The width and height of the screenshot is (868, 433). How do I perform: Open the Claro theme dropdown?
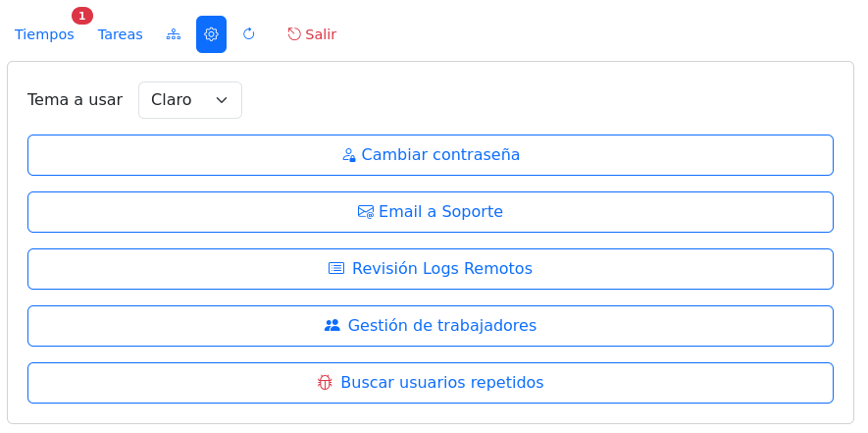pyautogui.click(x=190, y=100)
